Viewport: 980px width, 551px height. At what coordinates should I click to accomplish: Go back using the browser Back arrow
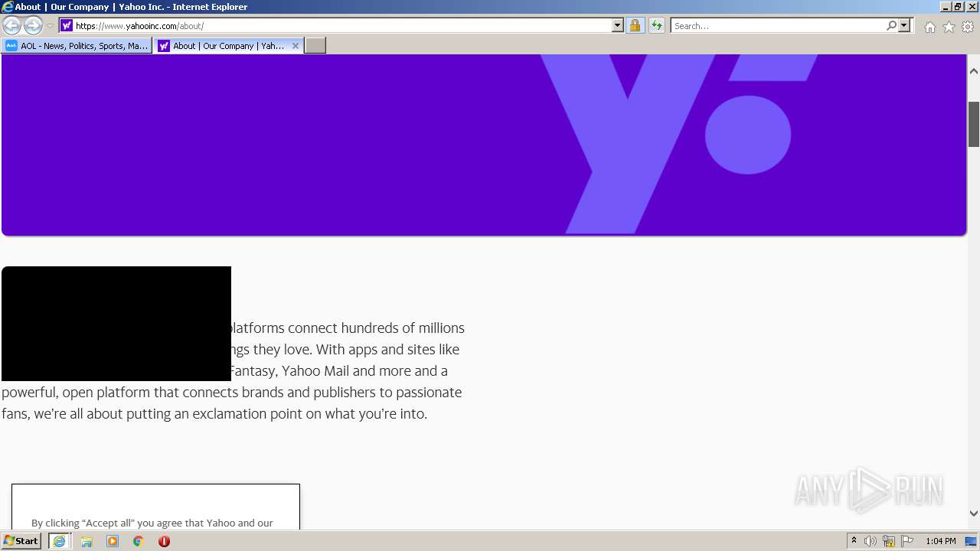coord(11,25)
